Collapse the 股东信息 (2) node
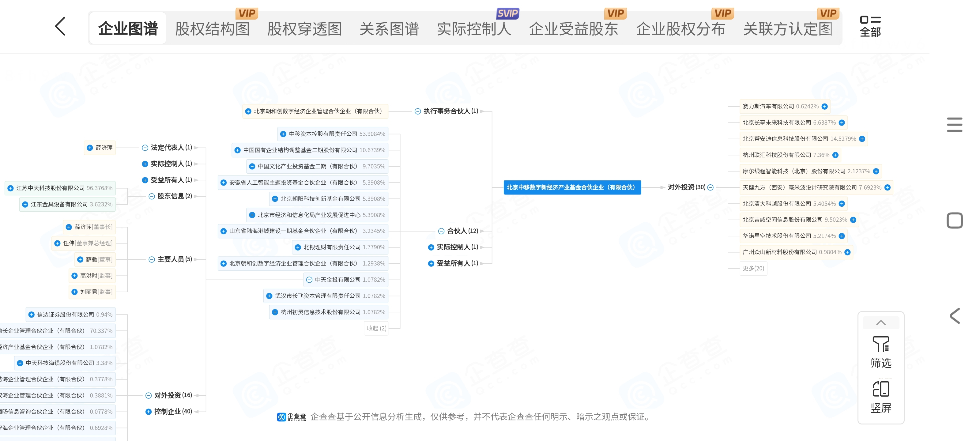The height and width of the screenshot is (441, 980). (x=151, y=196)
